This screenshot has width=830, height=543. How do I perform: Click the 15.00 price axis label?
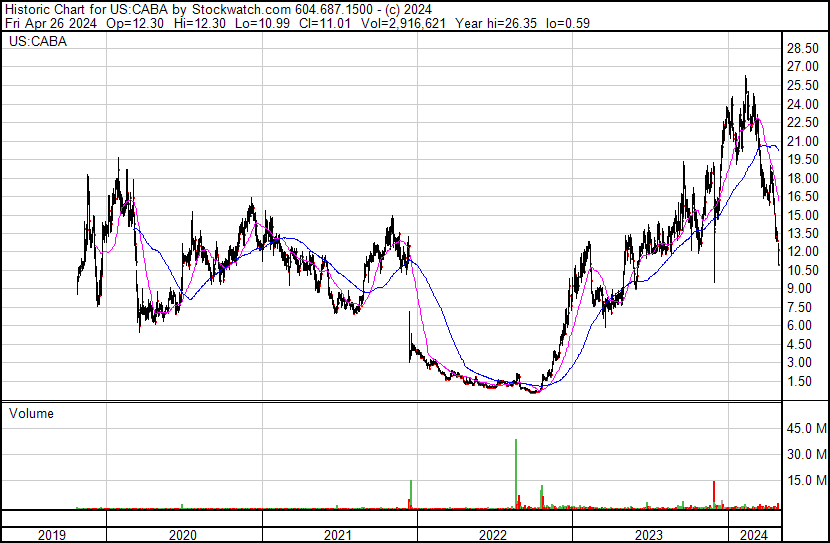point(803,215)
